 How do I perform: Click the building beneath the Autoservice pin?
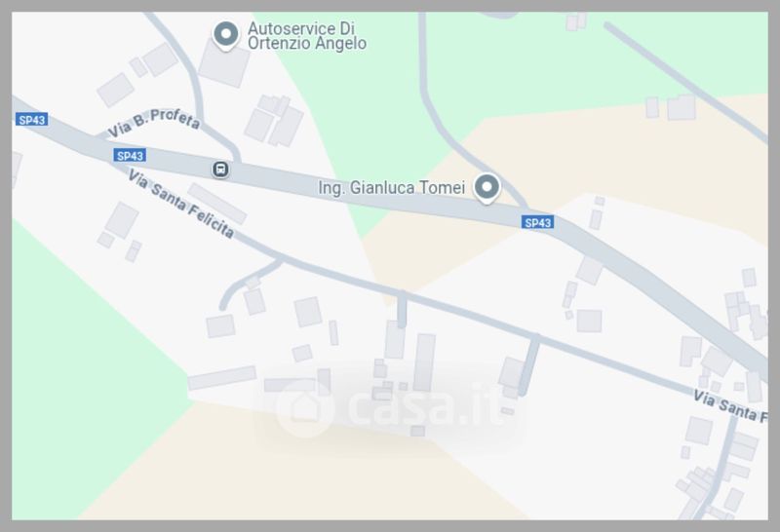(224, 64)
